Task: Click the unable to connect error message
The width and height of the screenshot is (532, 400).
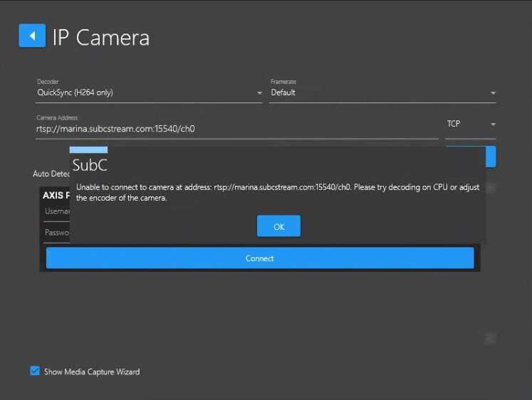Action: tap(278, 192)
